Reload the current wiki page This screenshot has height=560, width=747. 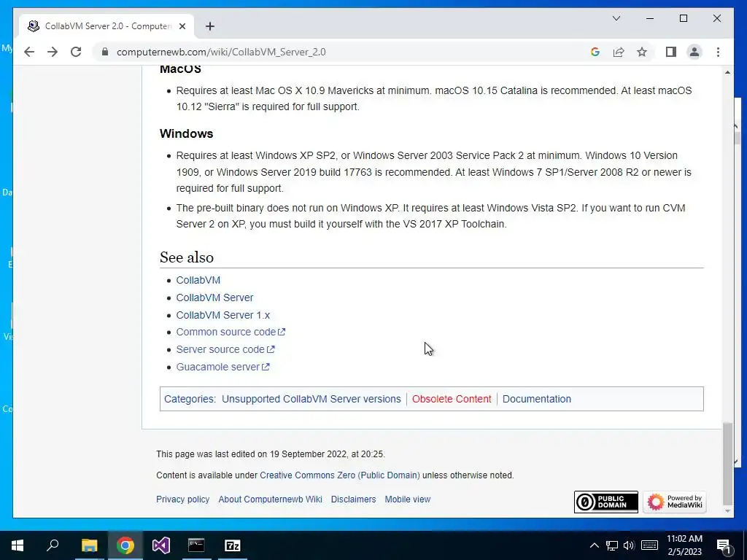pyautogui.click(x=76, y=52)
